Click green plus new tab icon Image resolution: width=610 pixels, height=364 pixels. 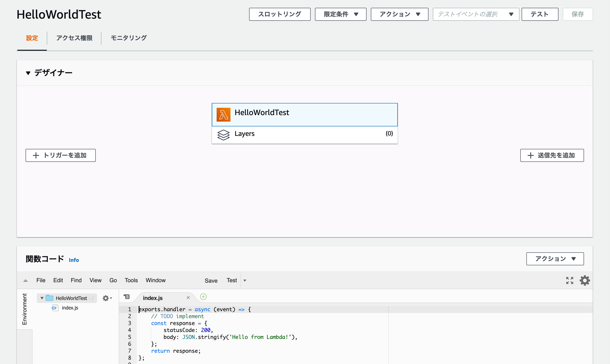point(203,297)
